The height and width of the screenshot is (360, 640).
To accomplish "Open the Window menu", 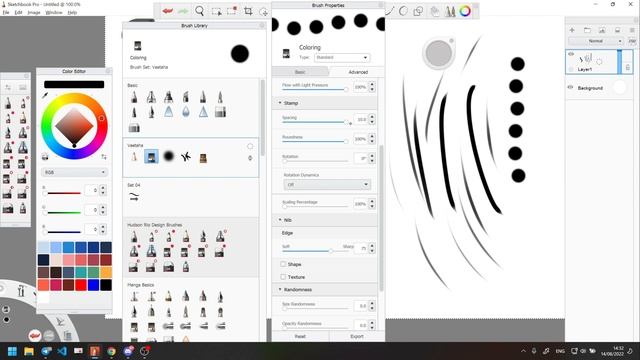I will point(54,13).
